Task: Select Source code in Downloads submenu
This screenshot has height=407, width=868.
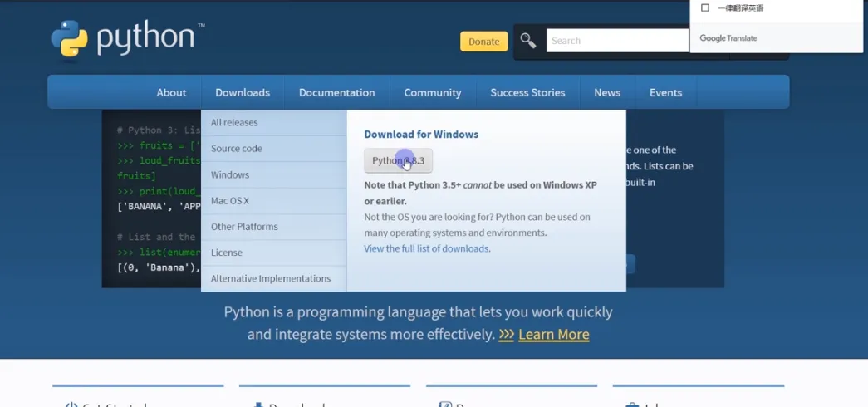Action: (273, 149)
